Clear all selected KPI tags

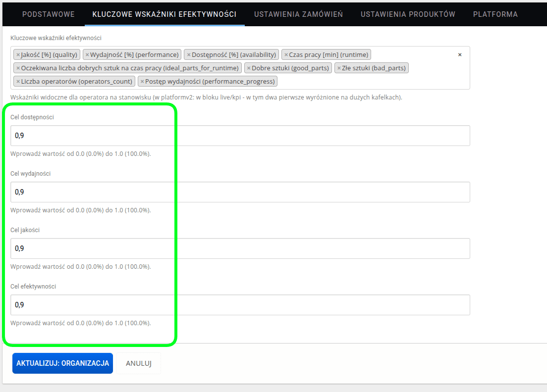coord(460,55)
